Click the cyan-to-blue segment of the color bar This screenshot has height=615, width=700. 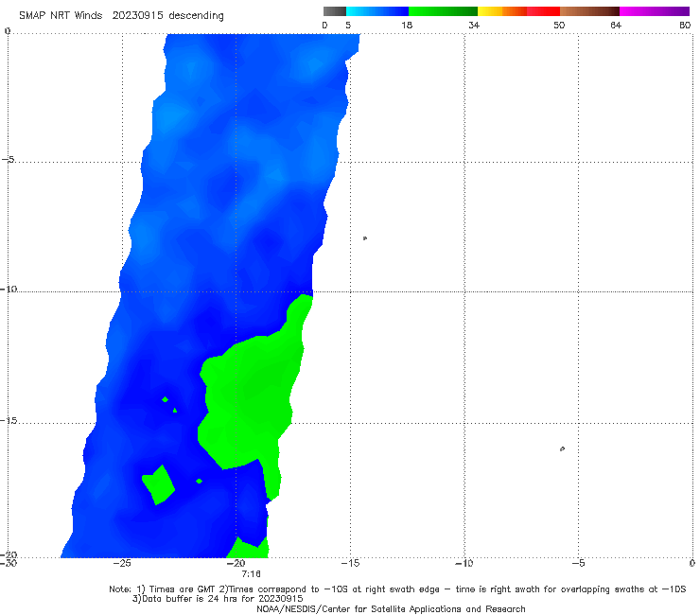click(377, 11)
